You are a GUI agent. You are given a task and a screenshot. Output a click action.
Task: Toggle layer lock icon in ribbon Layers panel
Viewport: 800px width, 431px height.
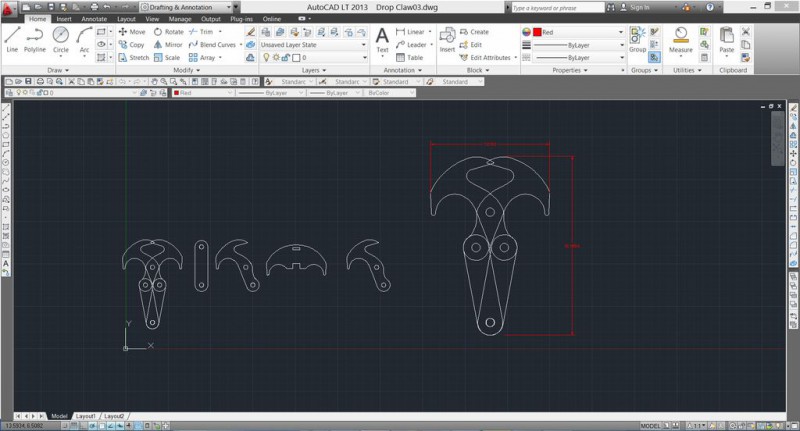(x=286, y=58)
